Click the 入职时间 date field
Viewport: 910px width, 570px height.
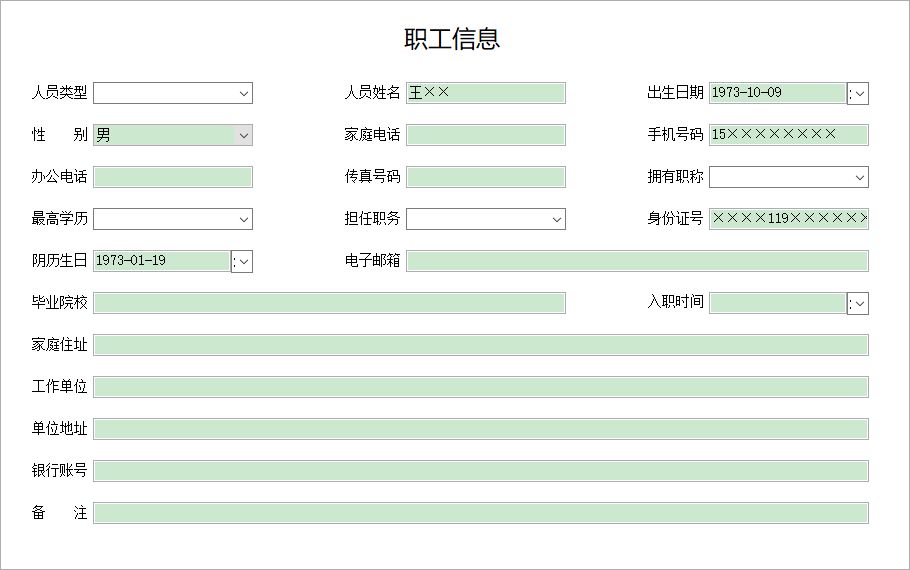coord(777,303)
